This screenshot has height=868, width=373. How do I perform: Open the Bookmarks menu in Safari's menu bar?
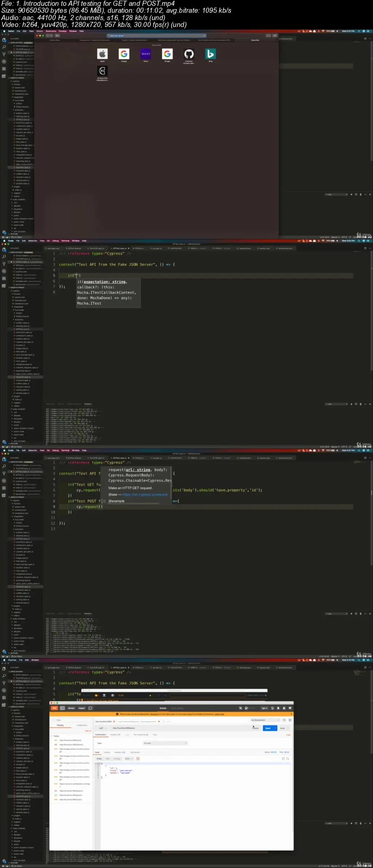pyautogui.click(x=51, y=31)
